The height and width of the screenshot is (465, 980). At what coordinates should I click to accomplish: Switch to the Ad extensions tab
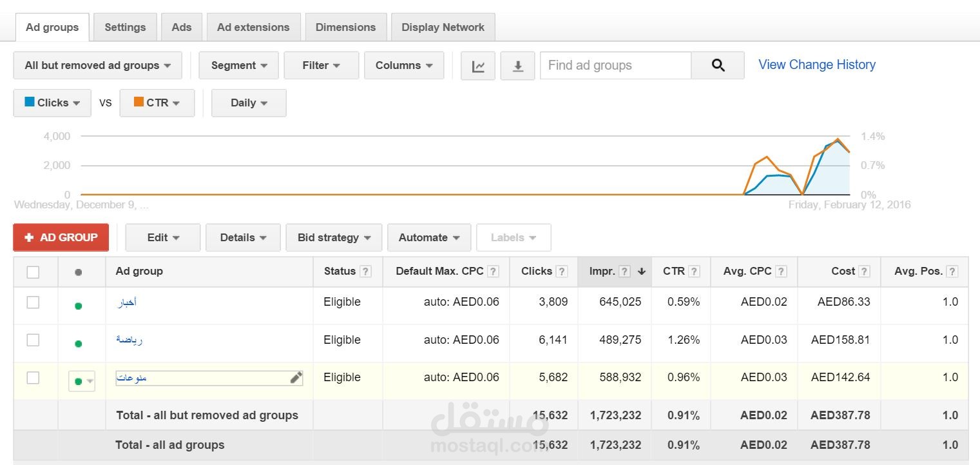pyautogui.click(x=253, y=27)
